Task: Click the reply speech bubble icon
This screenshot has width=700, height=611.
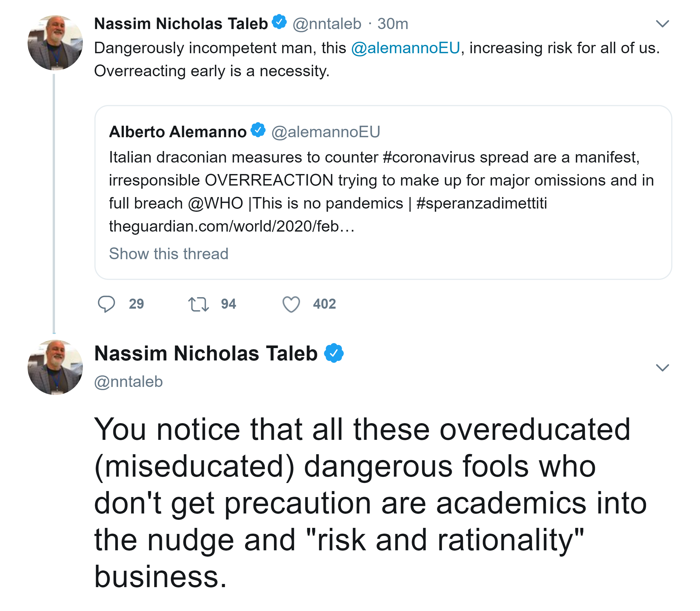Action: click(x=106, y=304)
